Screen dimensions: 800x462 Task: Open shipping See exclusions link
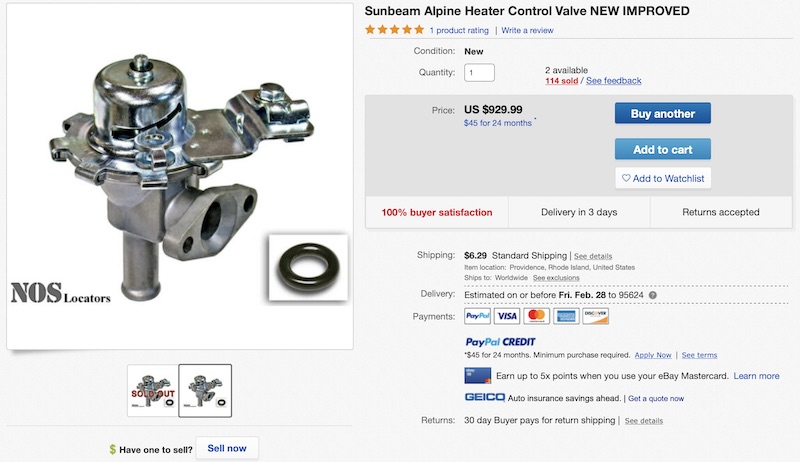[x=556, y=278]
